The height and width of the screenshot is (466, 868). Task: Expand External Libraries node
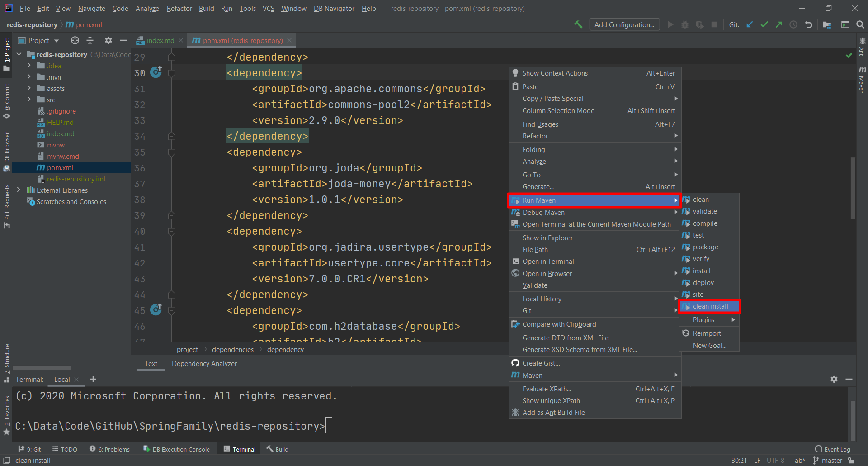[19, 190]
